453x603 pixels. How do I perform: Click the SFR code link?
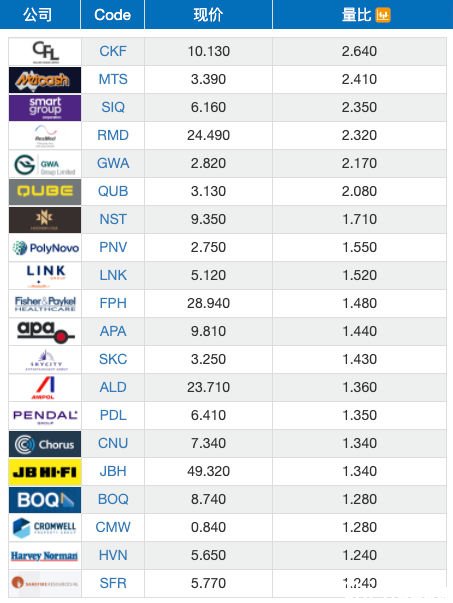click(x=113, y=583)
